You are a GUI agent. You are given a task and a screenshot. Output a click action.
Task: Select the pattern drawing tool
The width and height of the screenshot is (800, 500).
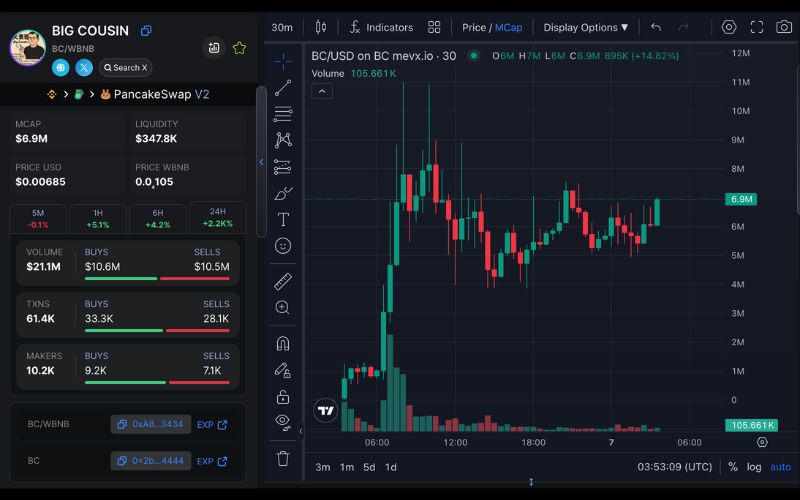coord(283,140)
